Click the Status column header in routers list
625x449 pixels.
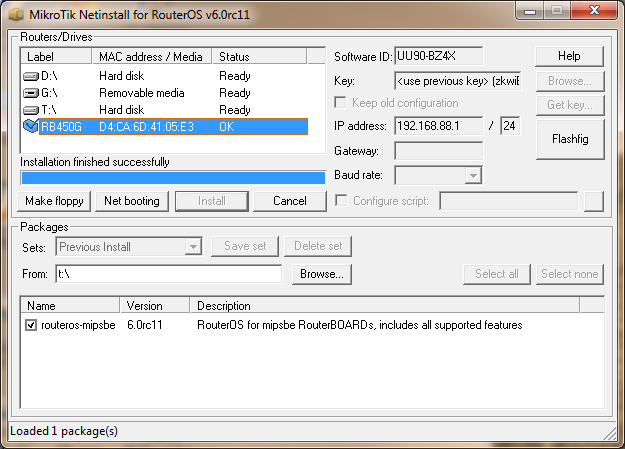coord(259,57)
